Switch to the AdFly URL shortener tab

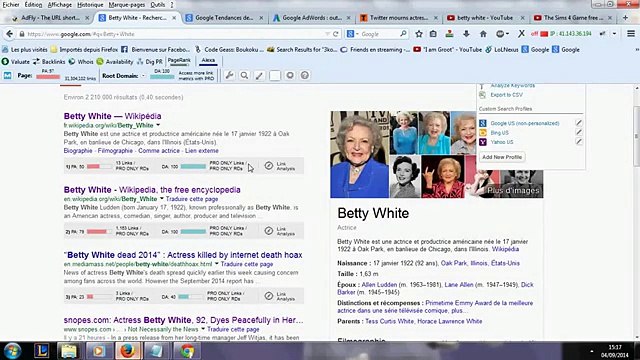click(50, 18)
